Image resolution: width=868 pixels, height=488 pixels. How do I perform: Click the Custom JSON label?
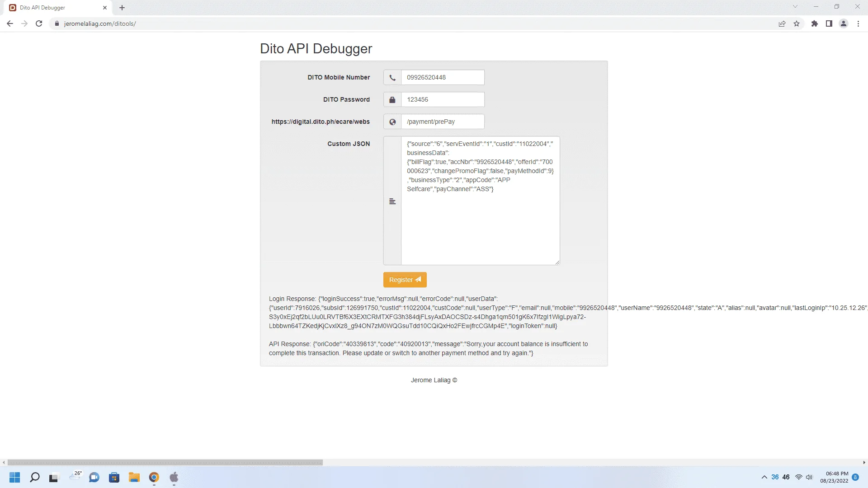[349, 144]
